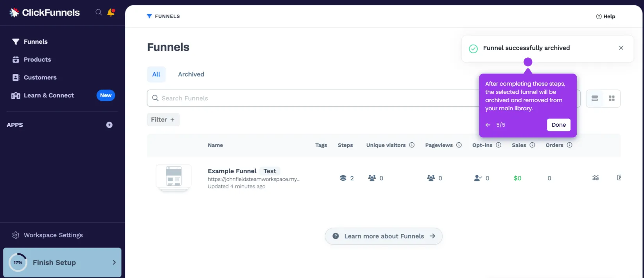
Task: Switch to list view layout icon
Action: coord(595,99)
